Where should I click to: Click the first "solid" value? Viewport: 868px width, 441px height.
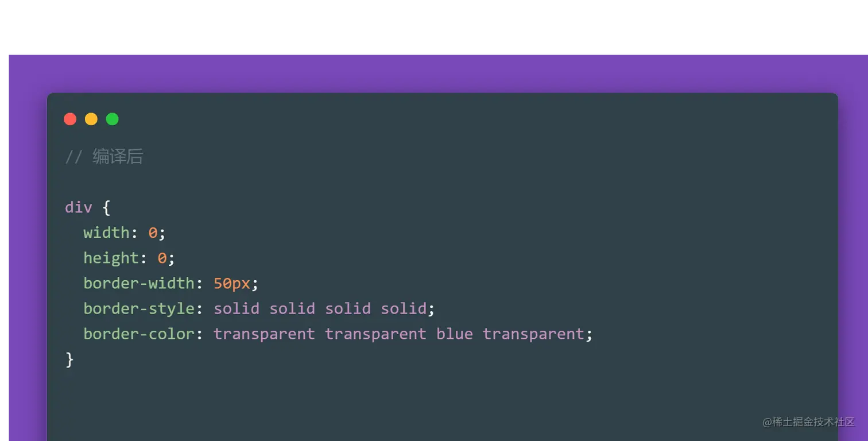[237, 308]
